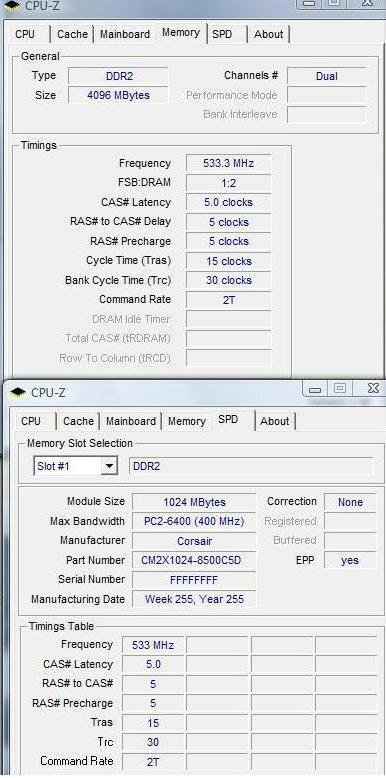The image size is (386, 778).
Task: Close the lower CPU-Z window
Action: [x=373, y=389]
